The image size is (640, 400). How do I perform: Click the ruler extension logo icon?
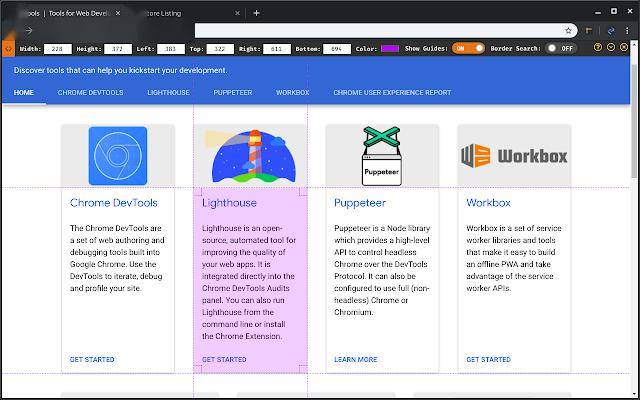[8, 49]
